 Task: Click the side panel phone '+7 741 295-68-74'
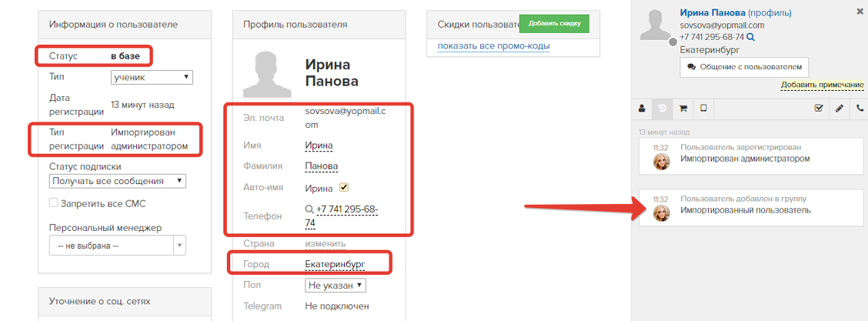(712, 37)
